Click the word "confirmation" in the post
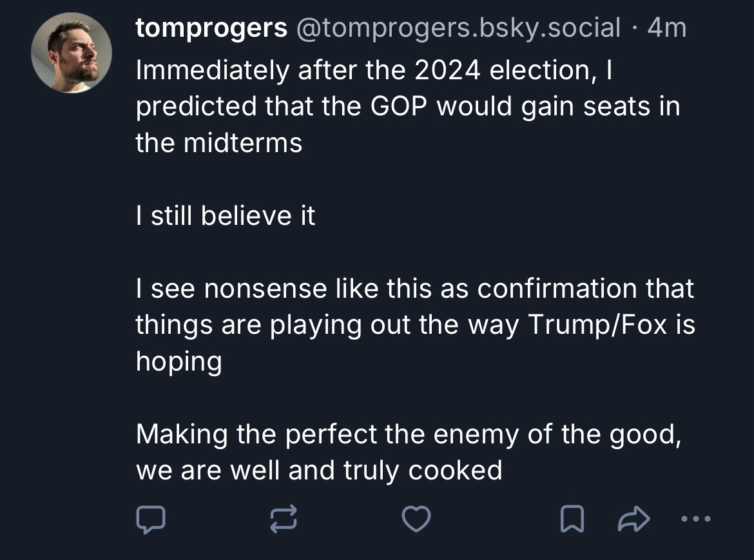Viewport: 754px width, 560px height. [x=559, y=289]
